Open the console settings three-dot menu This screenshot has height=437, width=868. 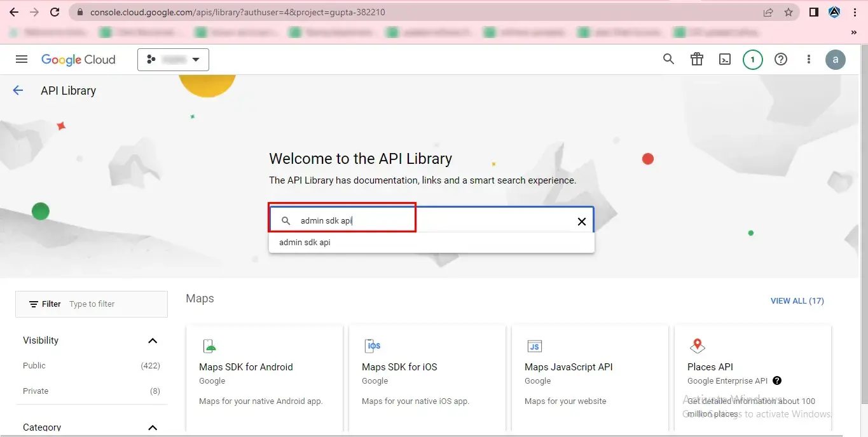(809, 59)
